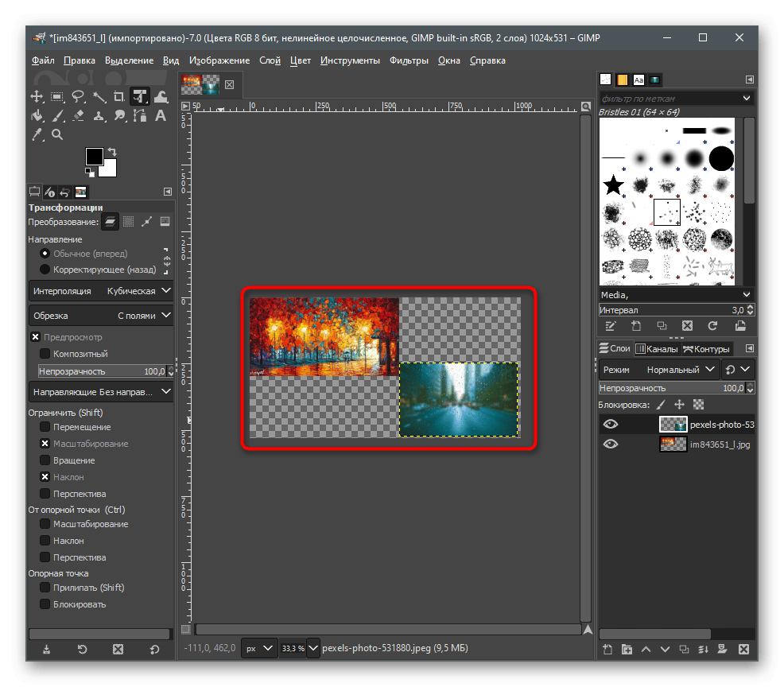Viewport: 784px width, 687px height.
Task: Select the Warp Transform tool
Action: 161,96
